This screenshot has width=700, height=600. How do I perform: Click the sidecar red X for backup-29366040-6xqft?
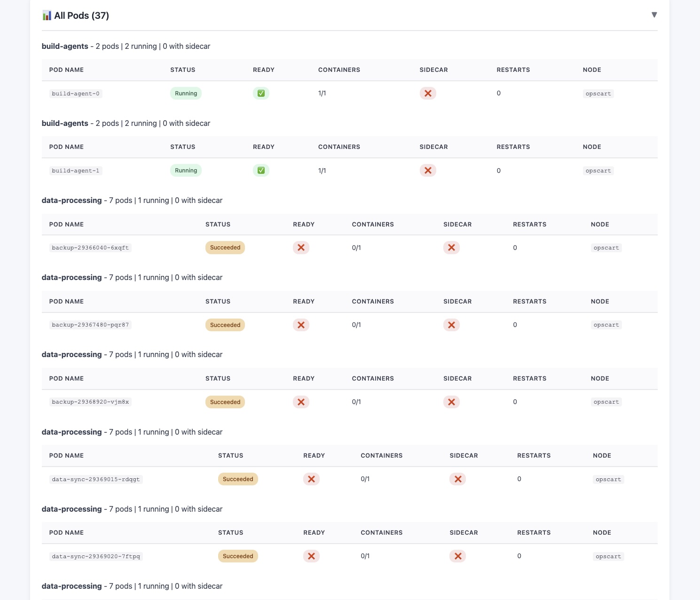pos(451,248)
